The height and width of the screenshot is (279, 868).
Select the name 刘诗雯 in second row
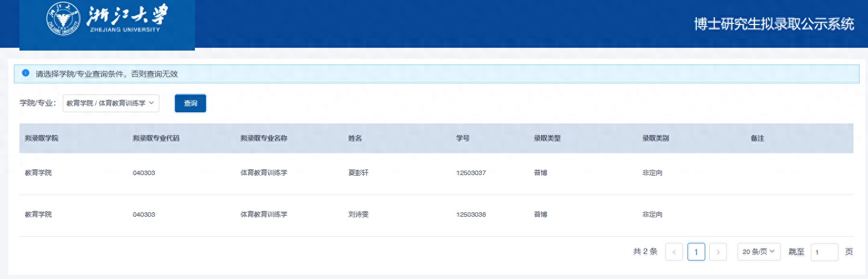coord(358,215)
